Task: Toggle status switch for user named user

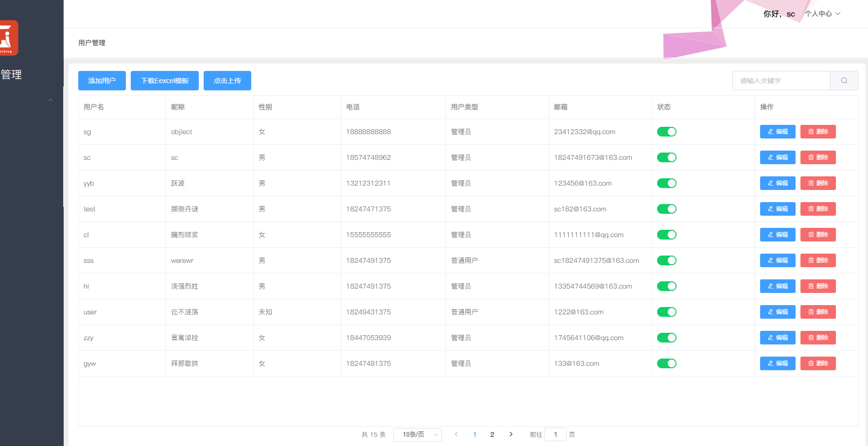Action: point(667,312)
